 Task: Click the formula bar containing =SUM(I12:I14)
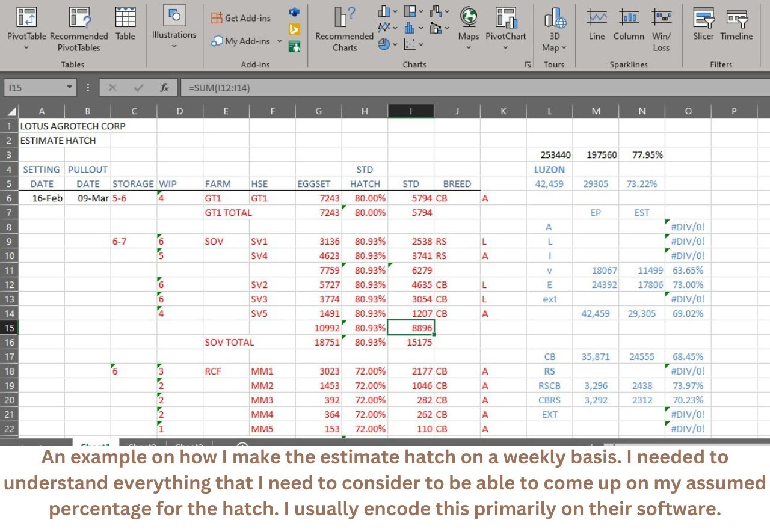474,88
